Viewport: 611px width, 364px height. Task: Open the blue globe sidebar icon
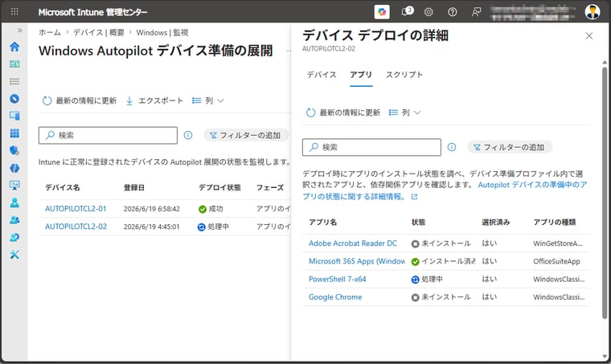tap(14, 168)
